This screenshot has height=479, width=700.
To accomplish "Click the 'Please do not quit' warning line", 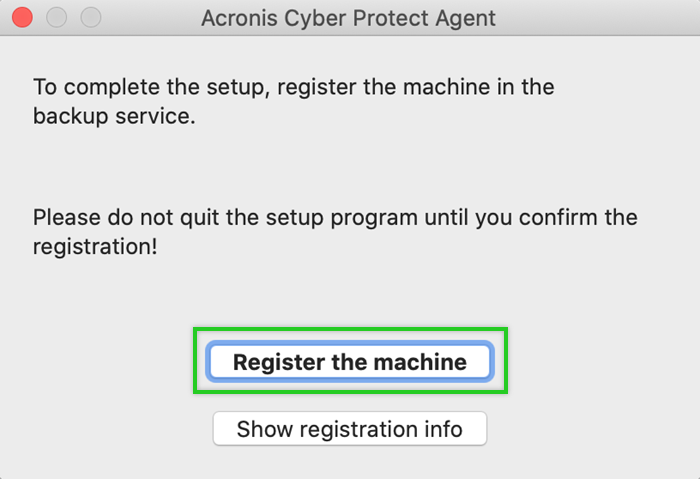I will [335, 217].
